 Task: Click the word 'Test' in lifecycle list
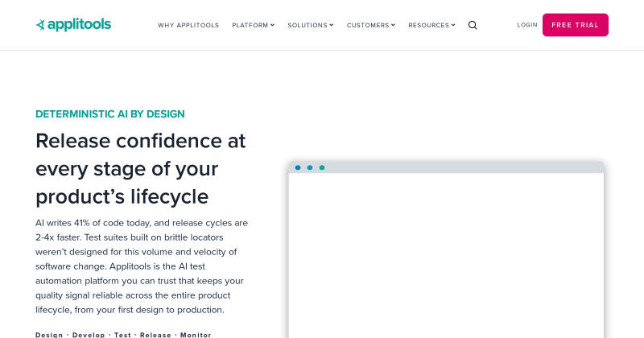[122, 335]
